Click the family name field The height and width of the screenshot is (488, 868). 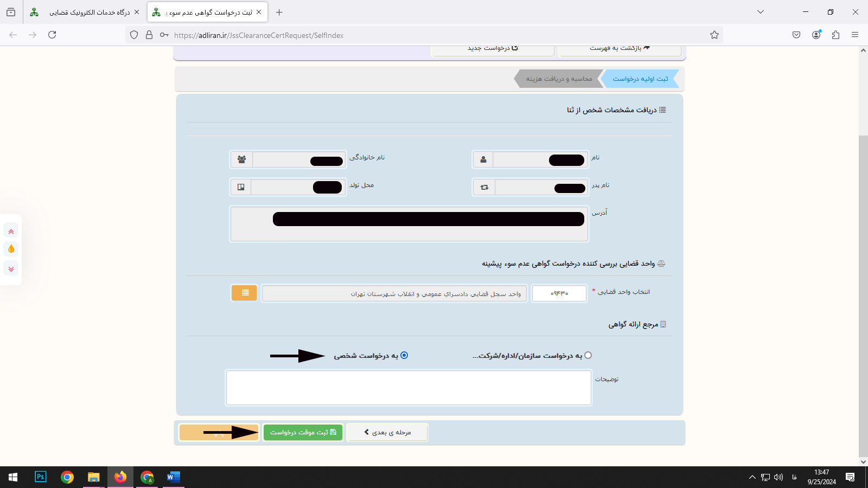(x=299, y=159)
